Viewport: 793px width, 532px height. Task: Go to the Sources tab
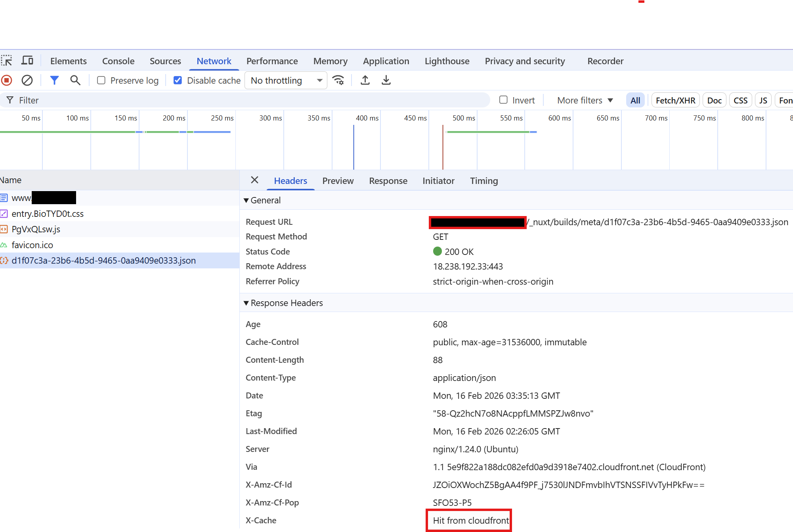click(165, 61)
